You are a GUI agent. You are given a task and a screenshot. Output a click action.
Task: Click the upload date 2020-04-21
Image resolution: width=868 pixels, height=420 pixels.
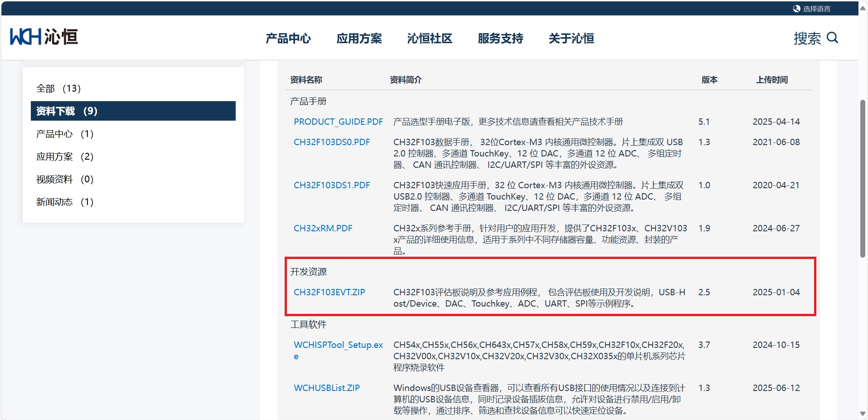[x=776, y=185]
